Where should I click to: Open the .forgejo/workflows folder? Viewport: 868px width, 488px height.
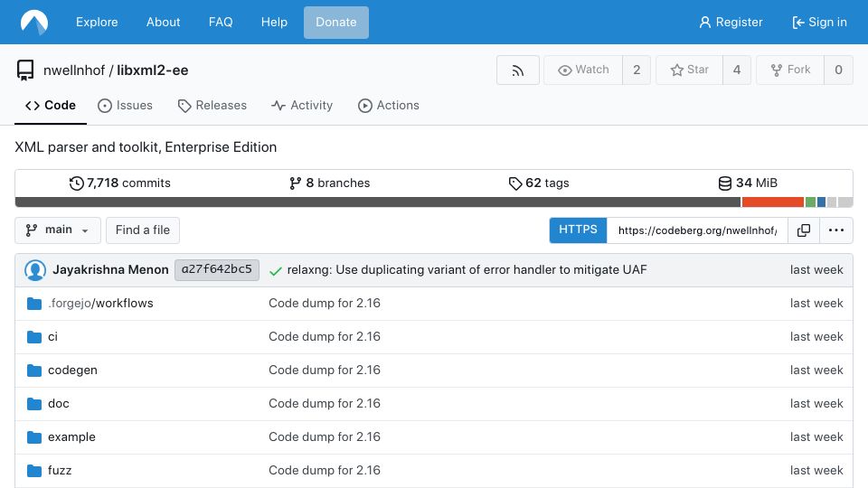[x=100, y=304]
